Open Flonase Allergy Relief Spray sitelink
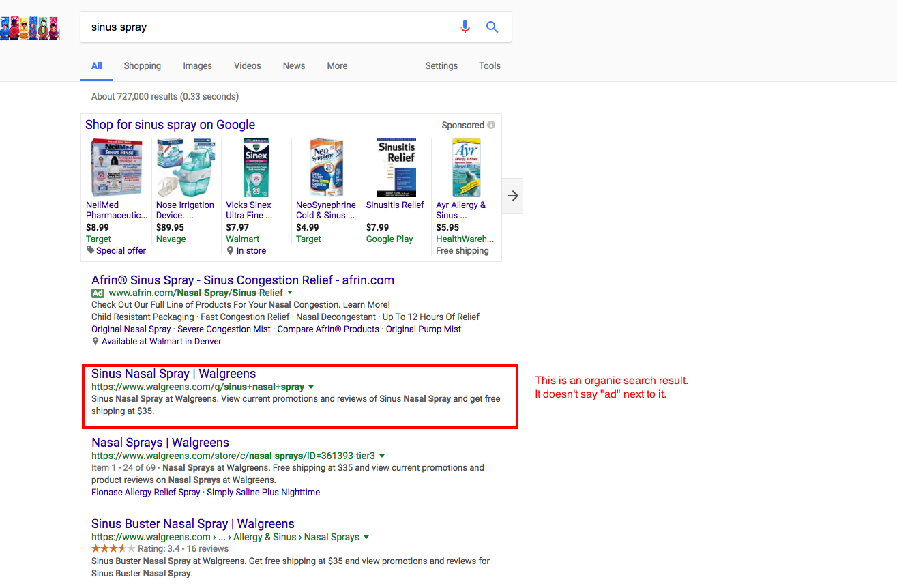Viewport: 897px width, 588px height. [x=146, y=492]
